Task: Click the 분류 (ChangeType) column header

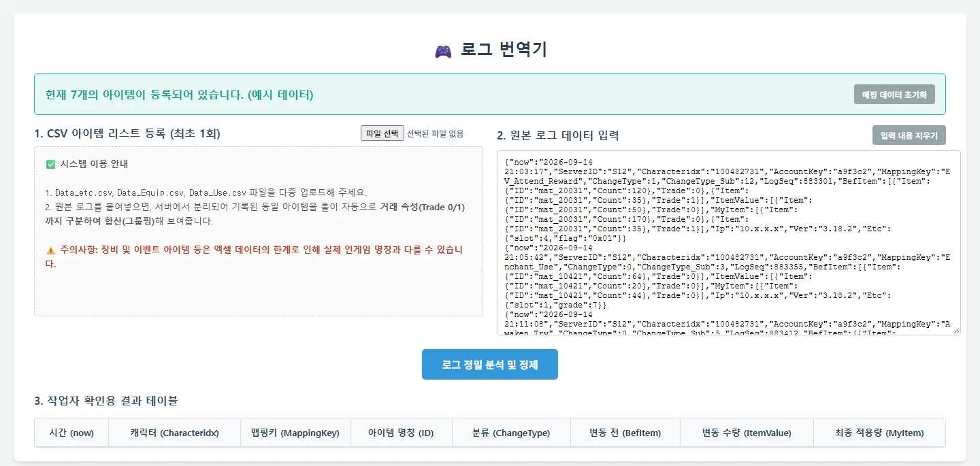Action: [x=511, y=433]
